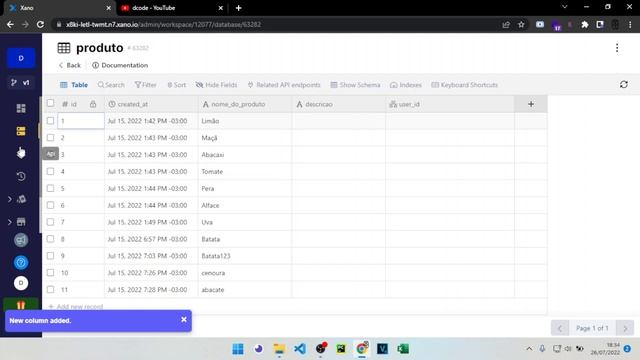
Task: Click the refresh table icon
Action: pos(624,84)
